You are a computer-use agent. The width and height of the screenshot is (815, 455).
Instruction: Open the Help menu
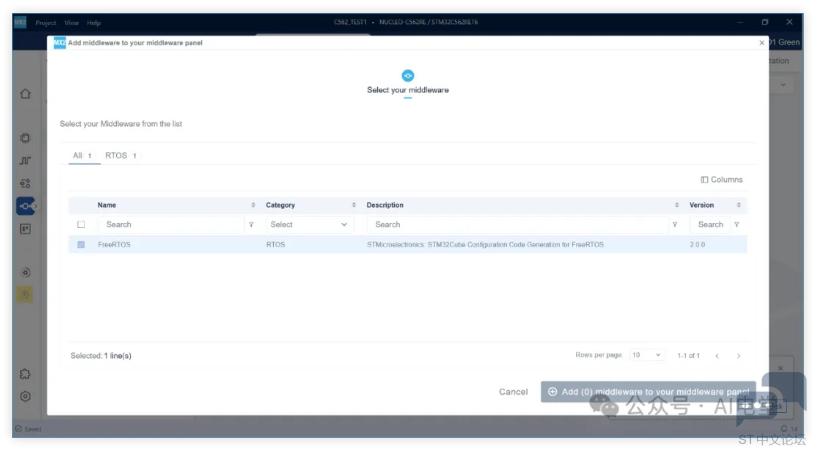coord(94,22)
